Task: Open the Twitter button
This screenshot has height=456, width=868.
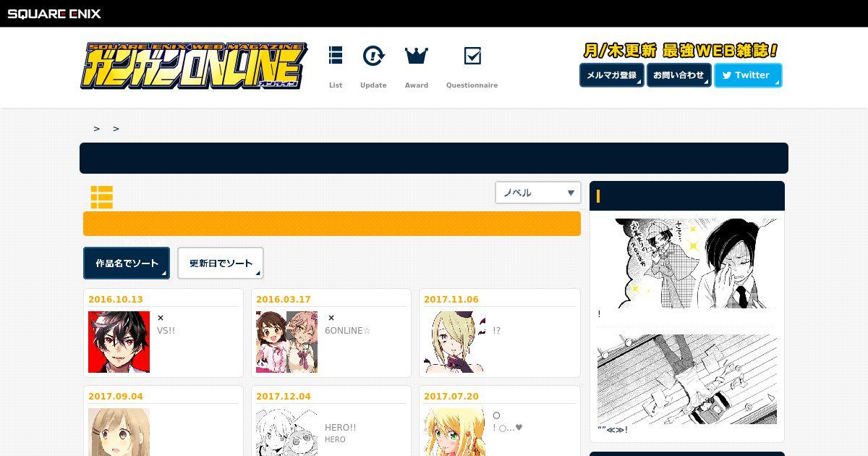Action: tap(748, 75)
